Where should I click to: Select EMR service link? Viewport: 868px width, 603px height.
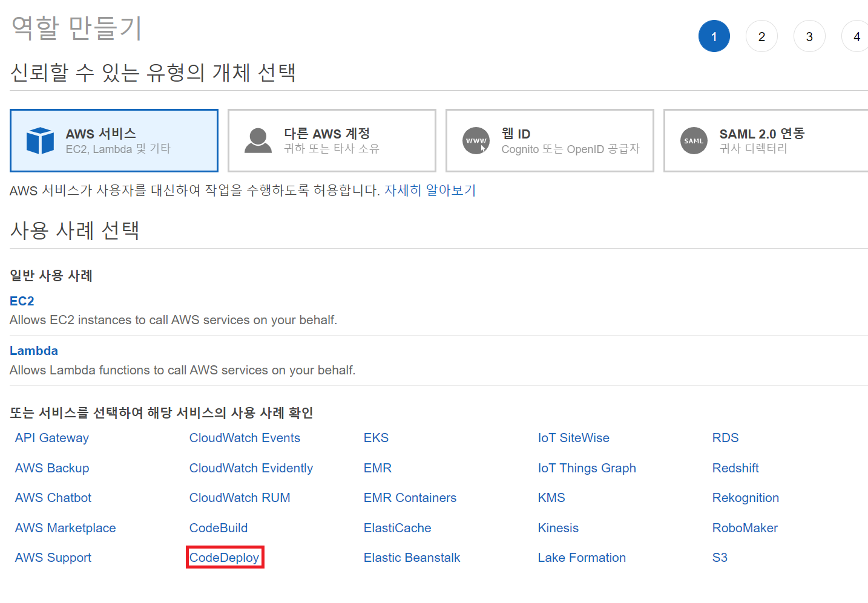(378, 468)
